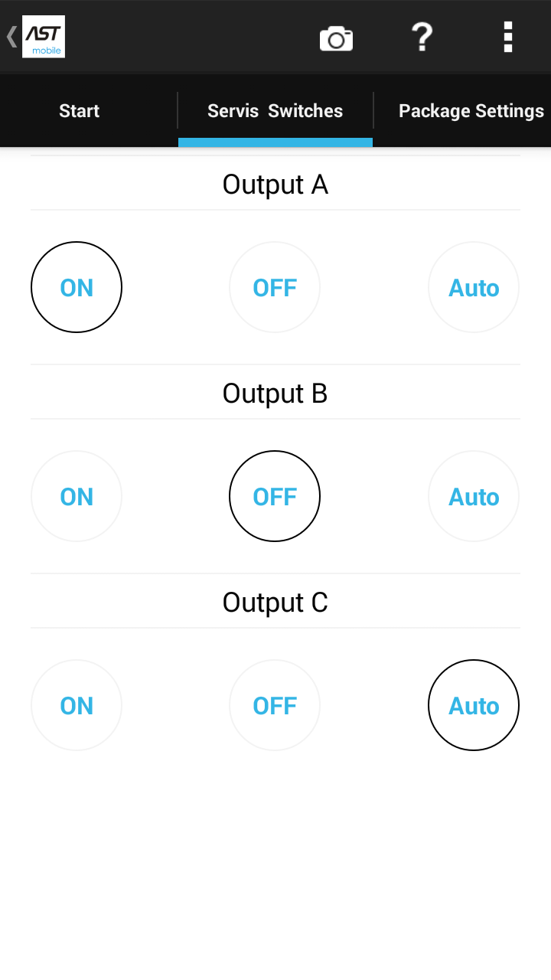The width and height of the screenshot is (551, 980).
Task: Select the Servis Switches tab
Action: click(275, 111)
